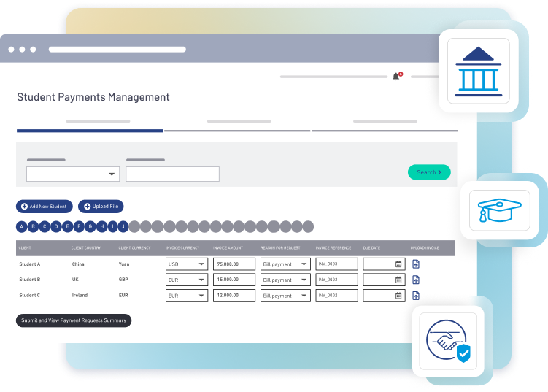Click the Student B client name
Image resolution: width=548 pixels, height=392 pixels.
tap(30, 280)
